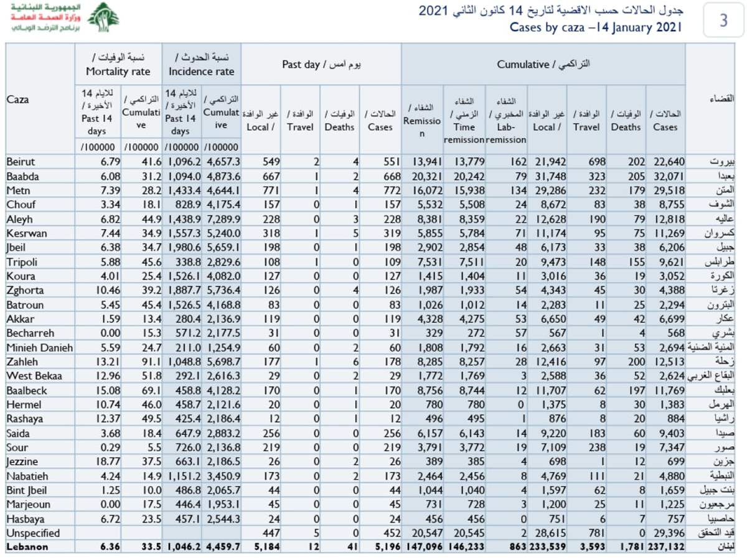Screen dimensions: 747x560
Task: Click Baabda cumulative cases value 32,071
Action: 669,176
